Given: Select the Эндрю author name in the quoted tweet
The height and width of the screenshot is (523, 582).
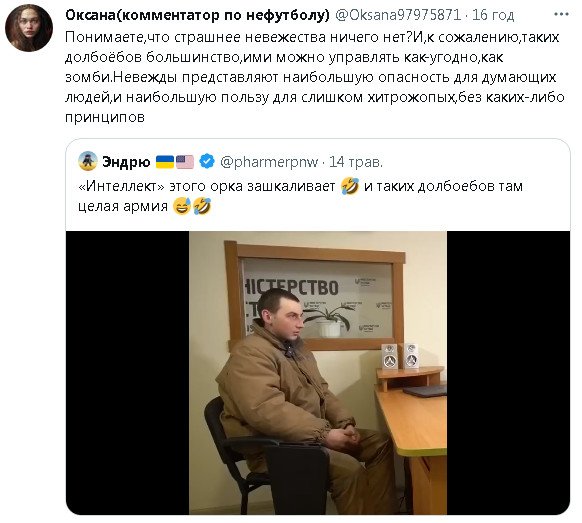Looking at the screenshot, I should (x=126, y=162).
